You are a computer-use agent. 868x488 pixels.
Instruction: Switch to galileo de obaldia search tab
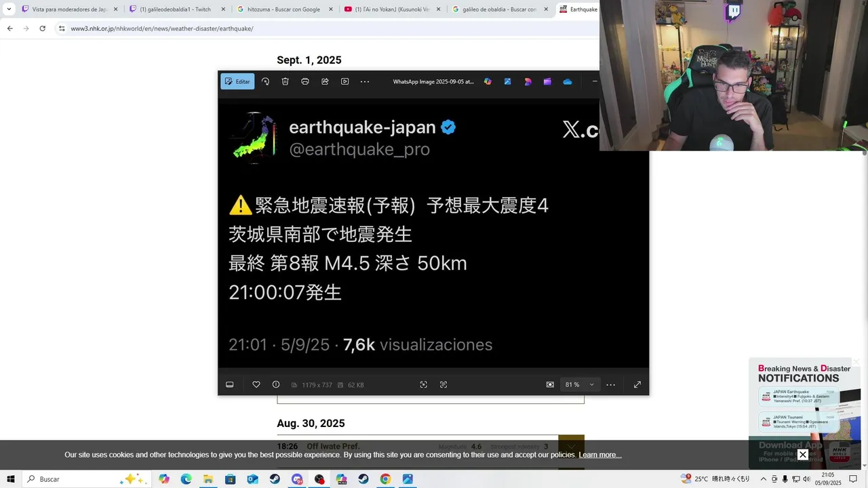coord(500,9)
